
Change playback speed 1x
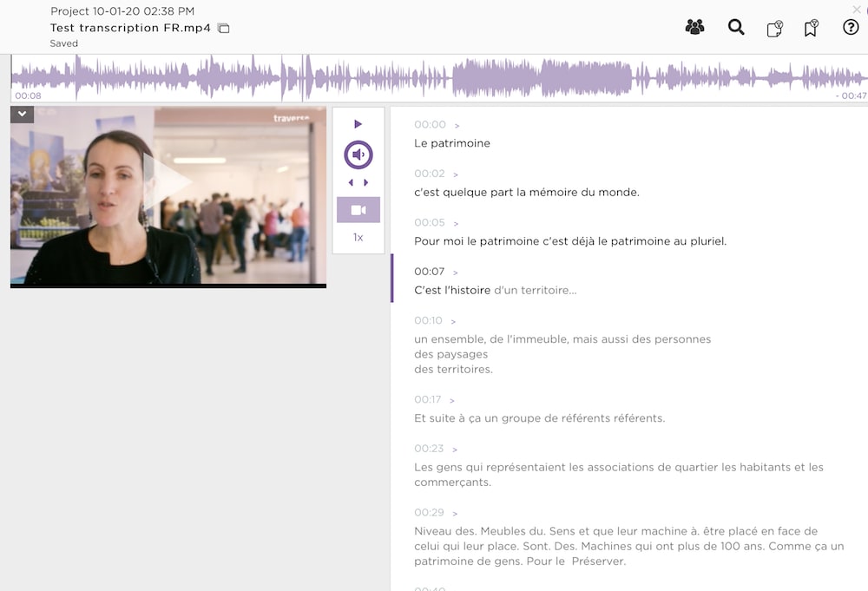(358, 238)
